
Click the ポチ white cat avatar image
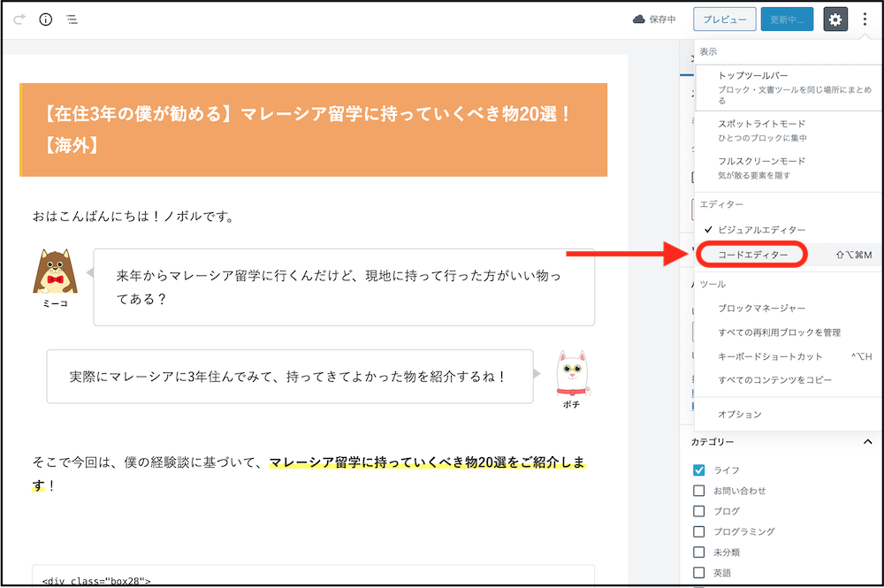(x=572, y=374)
